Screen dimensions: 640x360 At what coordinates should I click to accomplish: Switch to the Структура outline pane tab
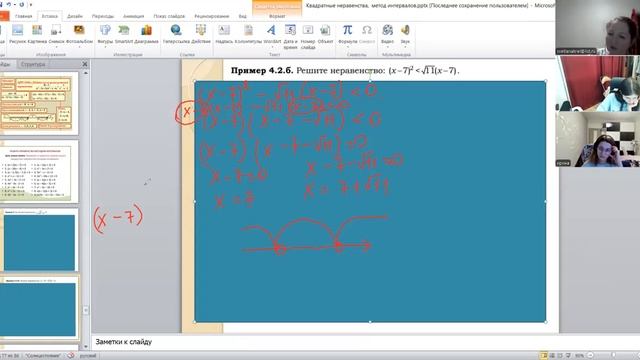pos(33,64)
